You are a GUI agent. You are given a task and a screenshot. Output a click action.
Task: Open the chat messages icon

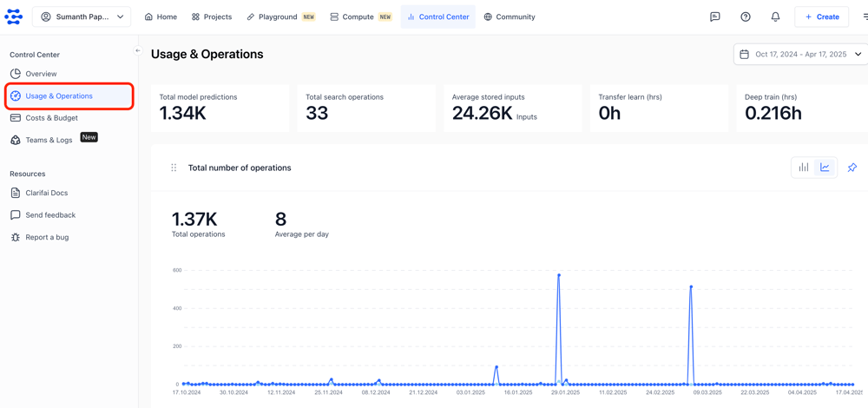click(x=714, y=16)
